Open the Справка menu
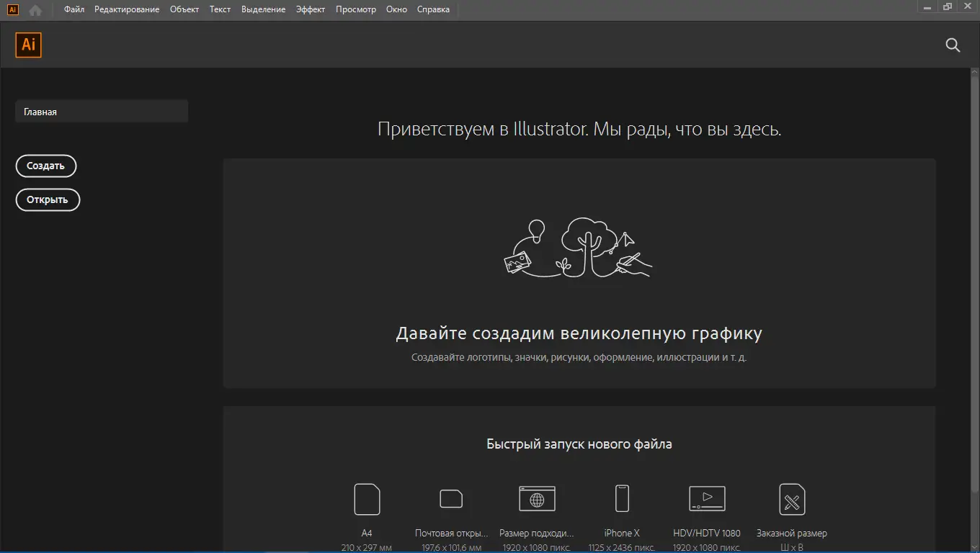 tap(433, 9)
